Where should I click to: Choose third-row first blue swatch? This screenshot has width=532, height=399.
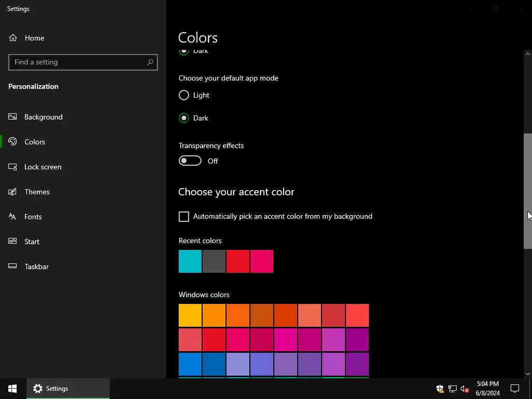pos(190,364)
